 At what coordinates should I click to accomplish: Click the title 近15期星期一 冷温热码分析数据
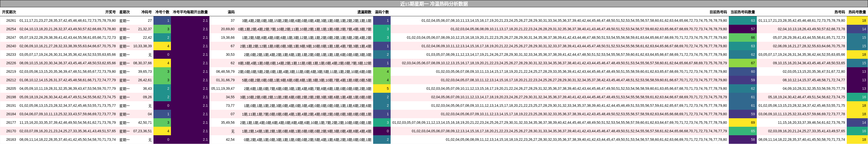click(434, 4)
